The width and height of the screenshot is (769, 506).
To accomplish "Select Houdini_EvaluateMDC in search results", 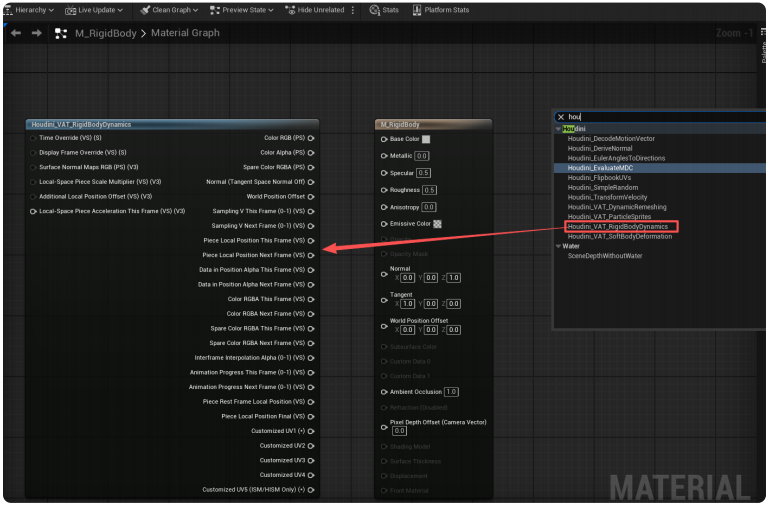I will tap(600, 168).
